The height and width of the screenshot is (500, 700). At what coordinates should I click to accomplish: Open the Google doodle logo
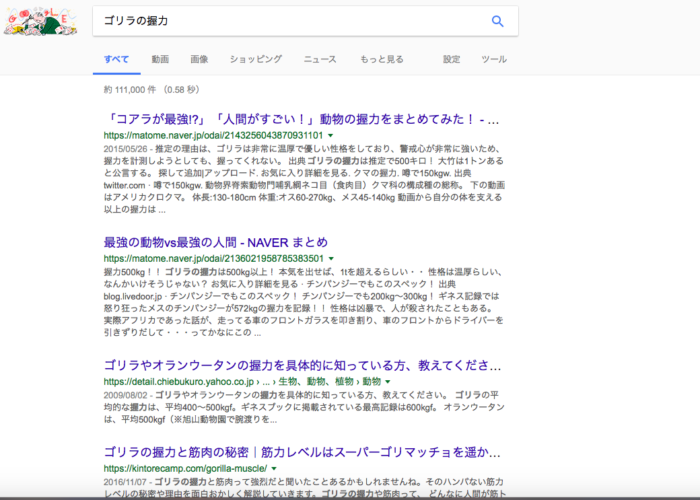(x=40, y=21)
